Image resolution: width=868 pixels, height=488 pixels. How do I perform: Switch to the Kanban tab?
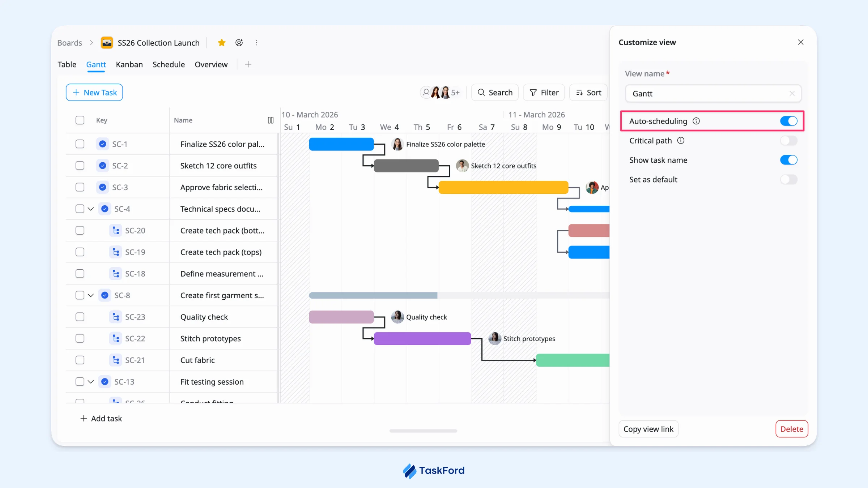coord(129,64)
